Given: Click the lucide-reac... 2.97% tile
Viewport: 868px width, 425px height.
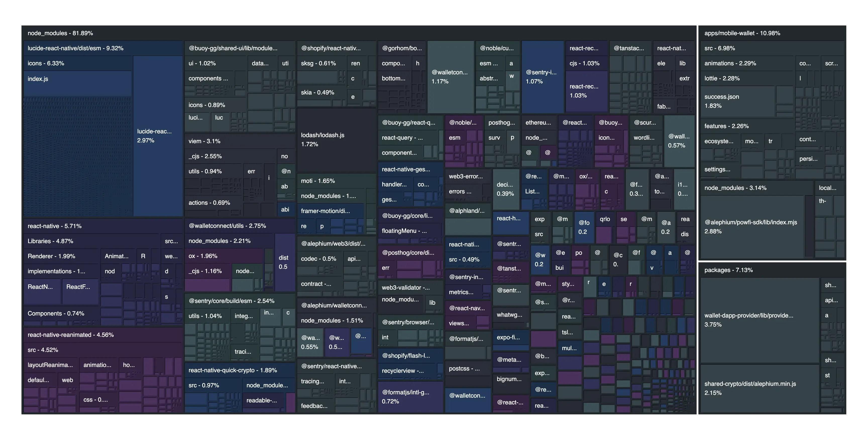Looking at the screenshot, I should pyautogui.click(x=158, y=136).
